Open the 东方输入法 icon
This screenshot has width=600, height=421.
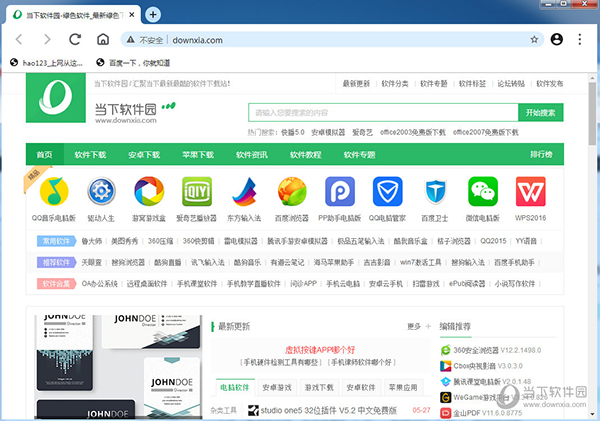tap(244, 192)
